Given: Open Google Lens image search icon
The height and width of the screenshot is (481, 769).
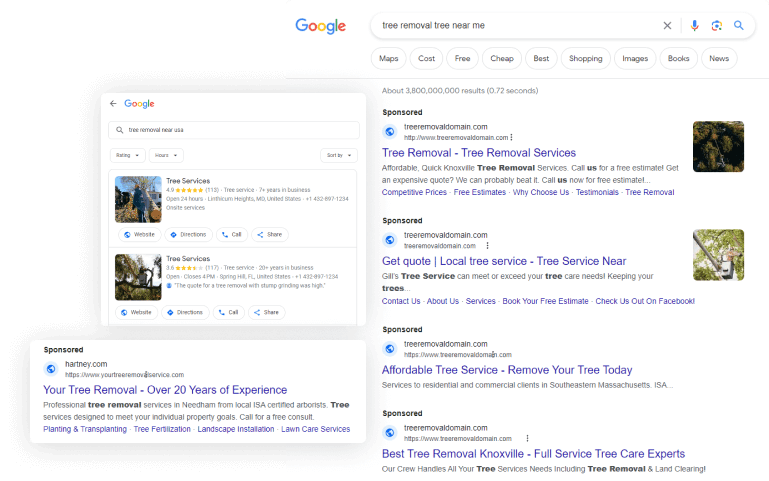Looking at the screenshot, I should [717, 25].
